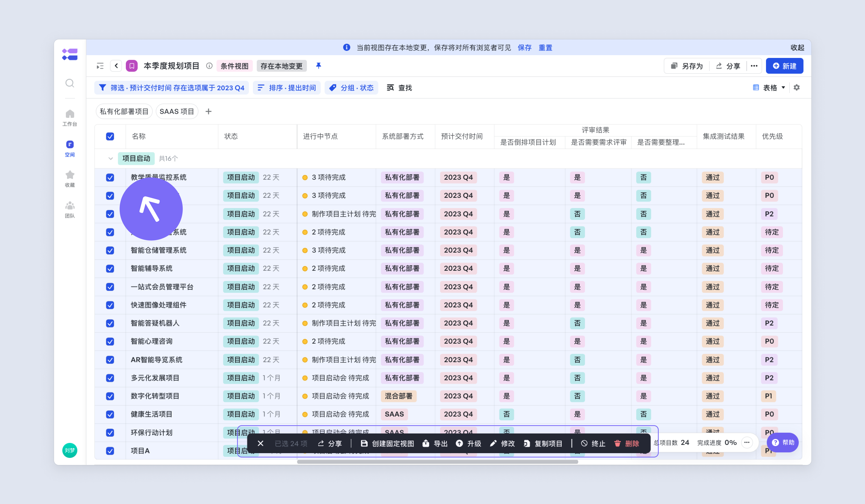Click the 分享 button in the header

[728, 66]
